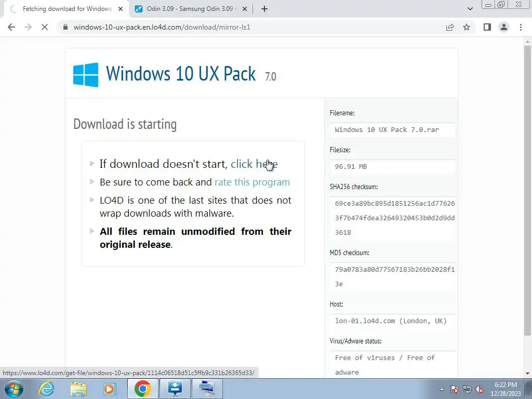
Task: Open the Windows Start menu
Action: click(14, 389)
